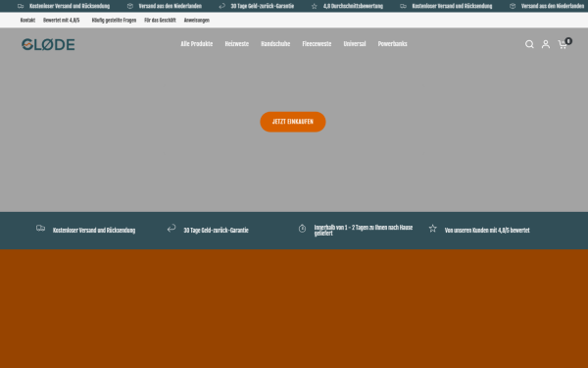Open Fleeceweste menu item
Viewport: 588px width, 368px height.
click(317, 44)
